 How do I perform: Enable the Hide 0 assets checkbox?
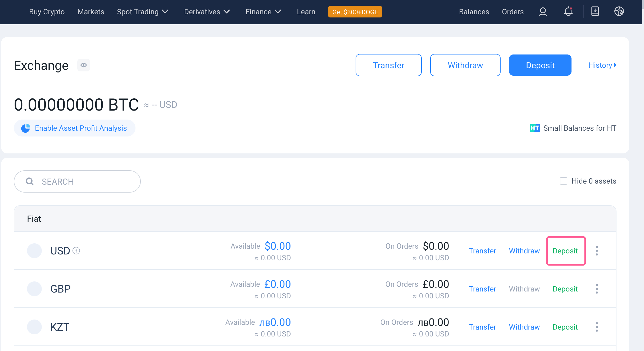[563, 181]
